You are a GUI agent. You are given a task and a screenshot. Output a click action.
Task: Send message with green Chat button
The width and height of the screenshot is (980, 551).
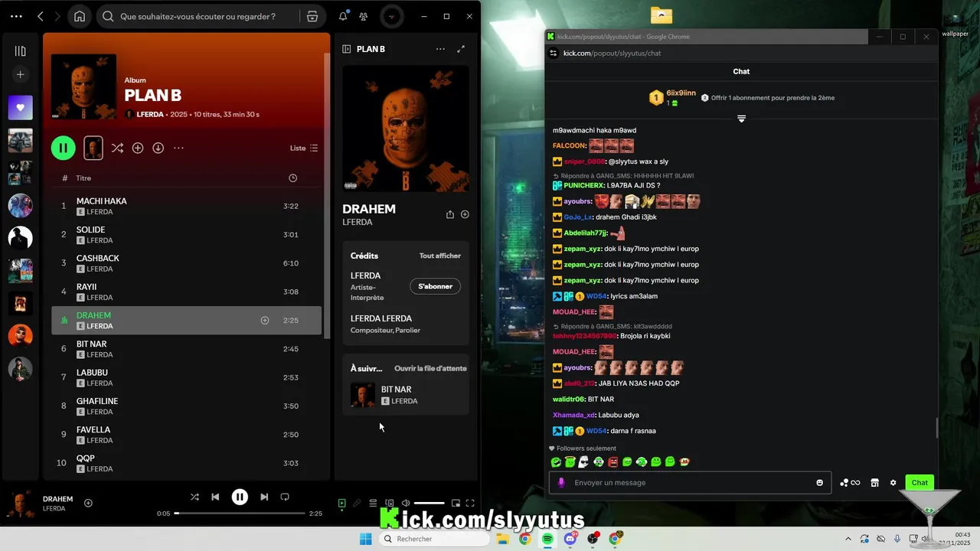[x=920, y=482]
